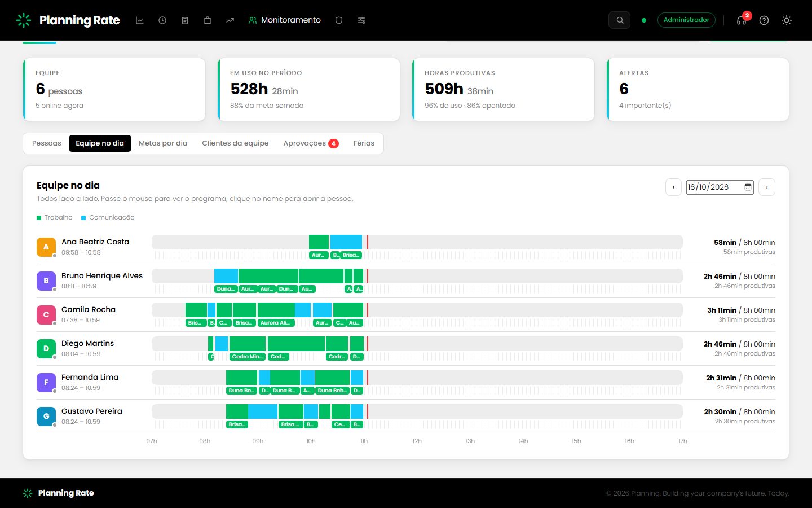
Task: Click Gustavo Pereira's blue G avatar
Action: pos(46,416)
